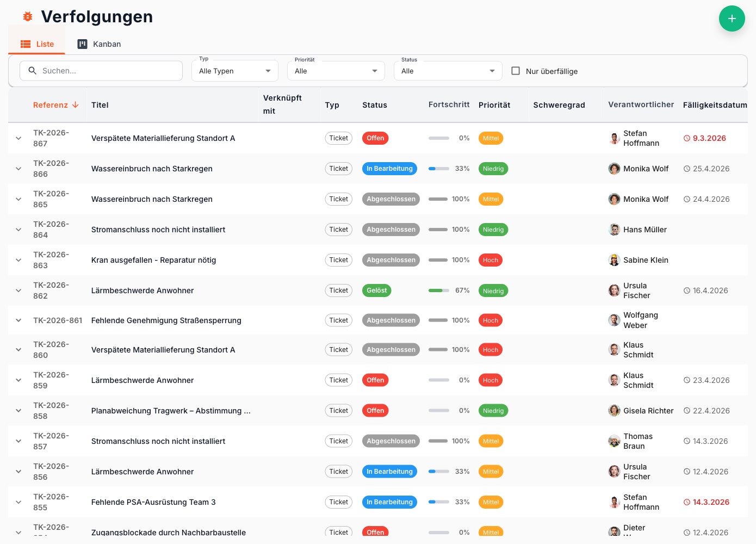Click the Fälligkeitsdatum column header
The height and width of the screenshot is (544, 756).
click(x=714, y=105)
